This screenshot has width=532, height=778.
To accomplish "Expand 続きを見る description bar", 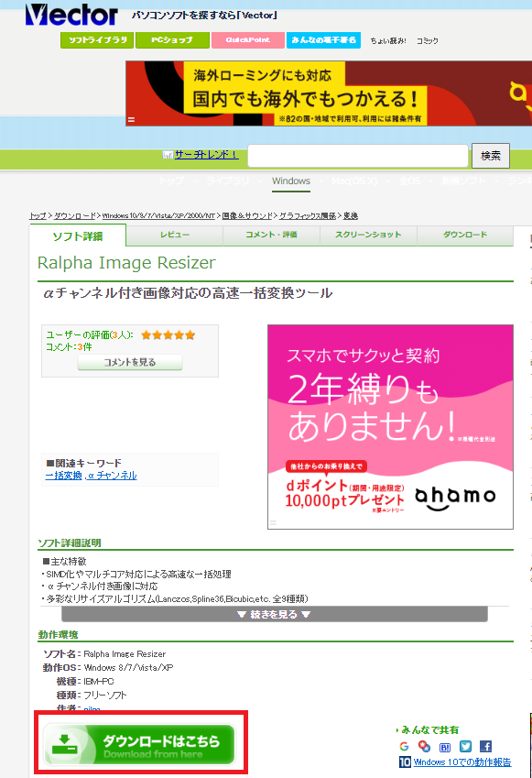I will click(274, 614).
